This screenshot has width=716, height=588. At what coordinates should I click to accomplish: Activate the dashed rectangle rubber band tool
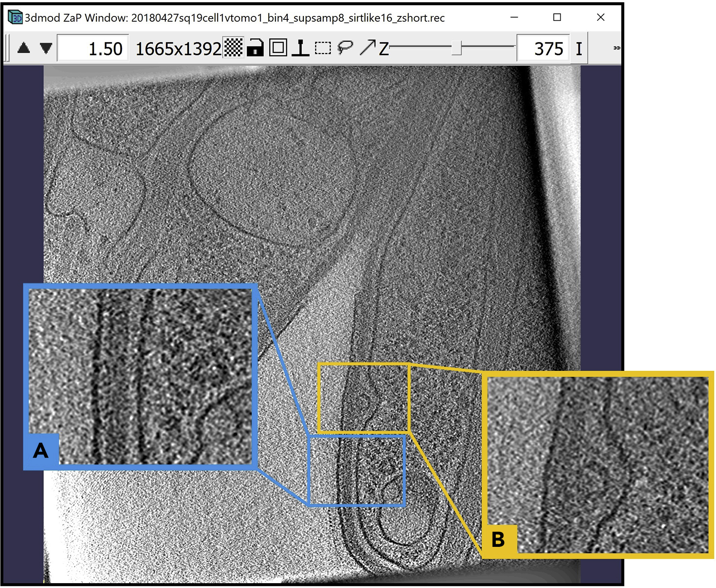point(323,48)
